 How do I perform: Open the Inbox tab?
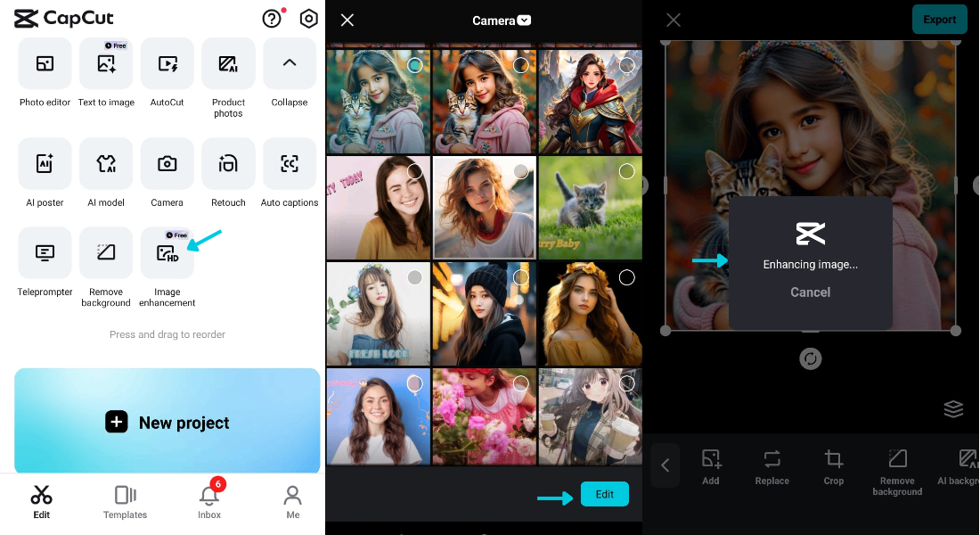pyautogui.click(x=209, y=502)
